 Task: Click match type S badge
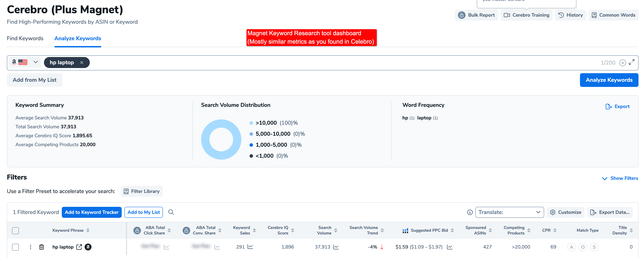594,247
